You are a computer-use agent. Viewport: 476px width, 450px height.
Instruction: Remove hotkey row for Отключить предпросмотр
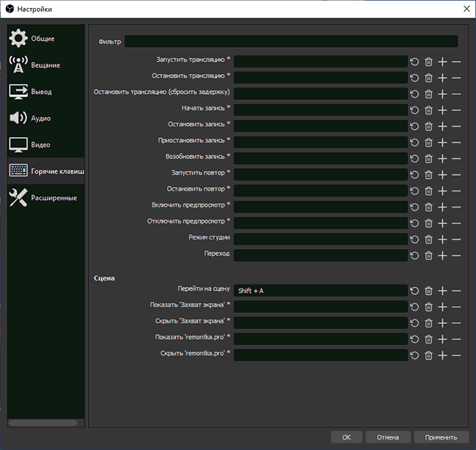coord(456,223)
